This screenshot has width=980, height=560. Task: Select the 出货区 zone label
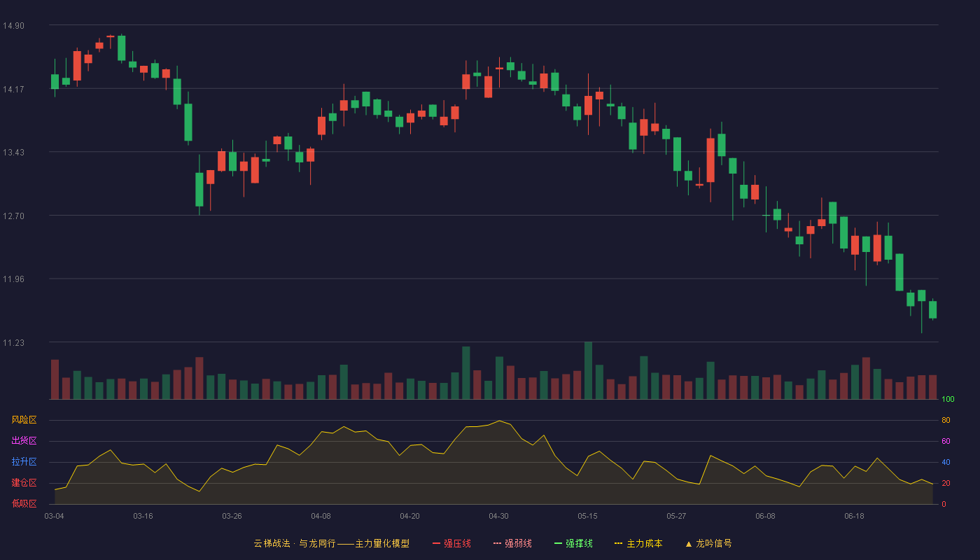tap(24, 441)
